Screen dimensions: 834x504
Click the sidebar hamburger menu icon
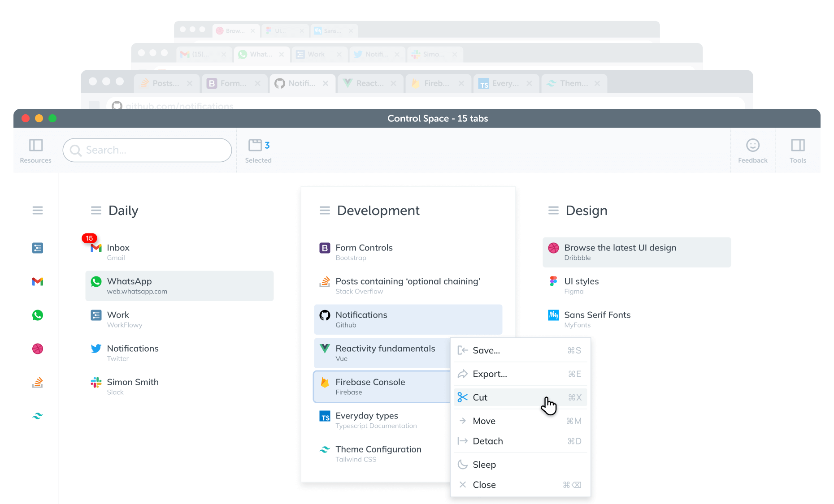[38, 210]
